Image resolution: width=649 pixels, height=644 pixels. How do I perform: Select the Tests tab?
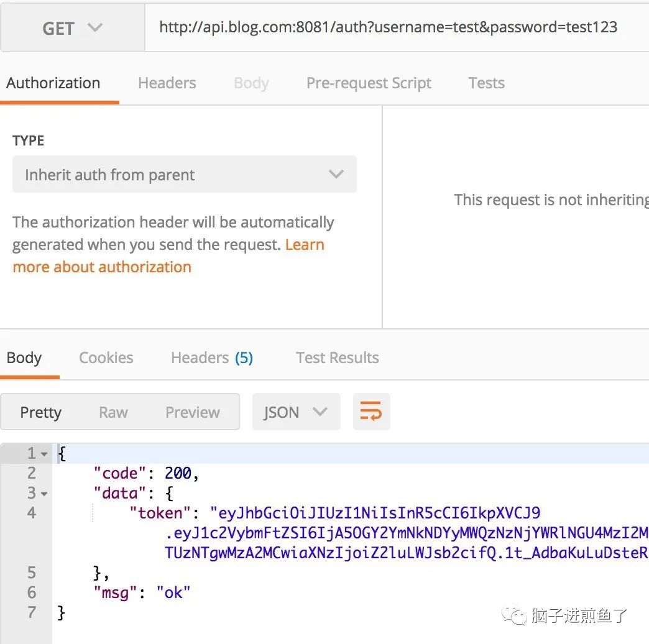[x=486, y=83]
